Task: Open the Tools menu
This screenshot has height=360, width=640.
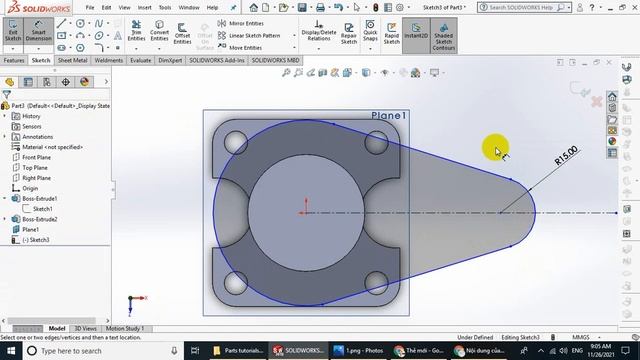Action: [x=165, y=7]
